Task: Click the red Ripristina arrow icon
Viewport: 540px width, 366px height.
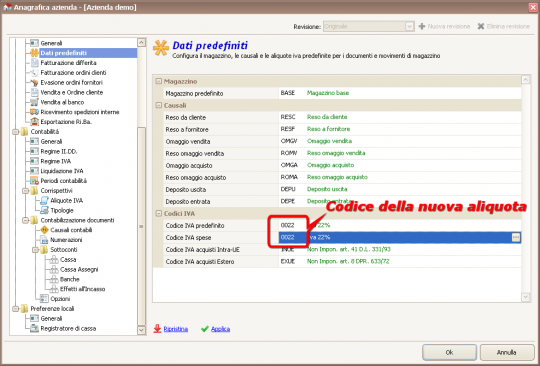Action: (x=157, y=329)
